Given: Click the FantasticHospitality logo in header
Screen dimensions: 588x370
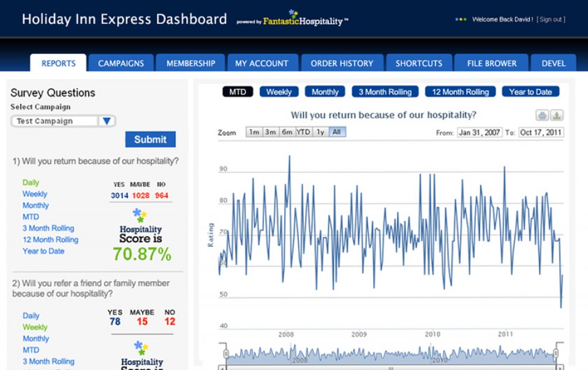Looking at the screenshot, I should (305, 20).
